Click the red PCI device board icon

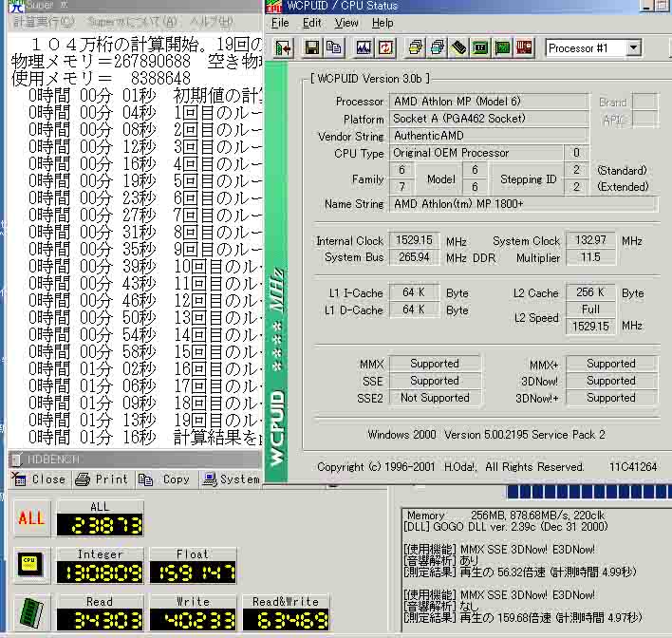point(524,47)
